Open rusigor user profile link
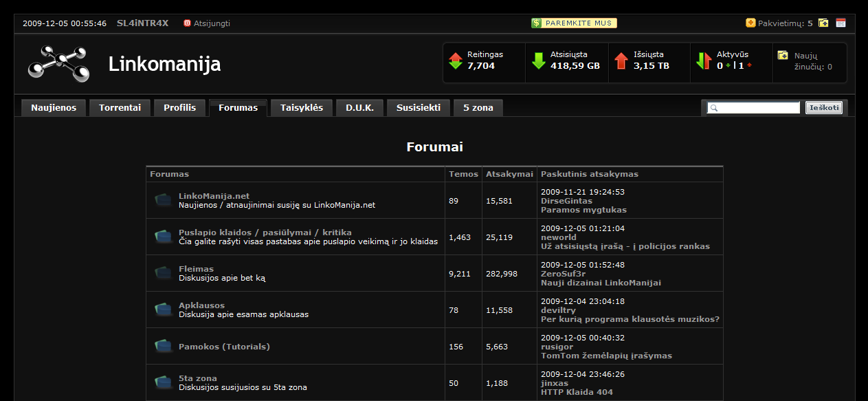This screenshot has height=401, width=868. pyautogui.click(x=557, y=347)
